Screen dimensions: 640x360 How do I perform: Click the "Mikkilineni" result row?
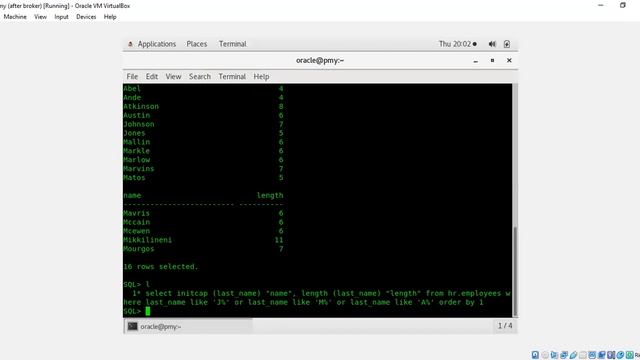tap(203, 240)
